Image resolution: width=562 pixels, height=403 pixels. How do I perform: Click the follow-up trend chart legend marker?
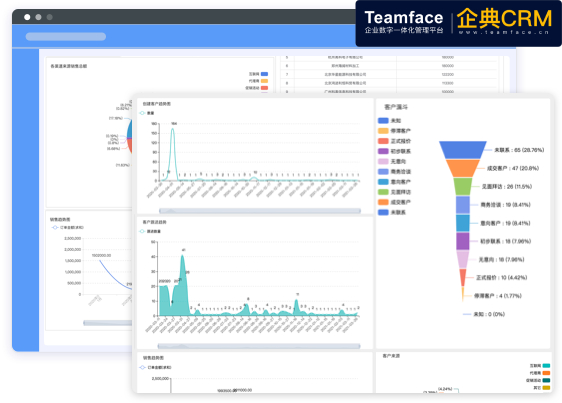[142, 231]
